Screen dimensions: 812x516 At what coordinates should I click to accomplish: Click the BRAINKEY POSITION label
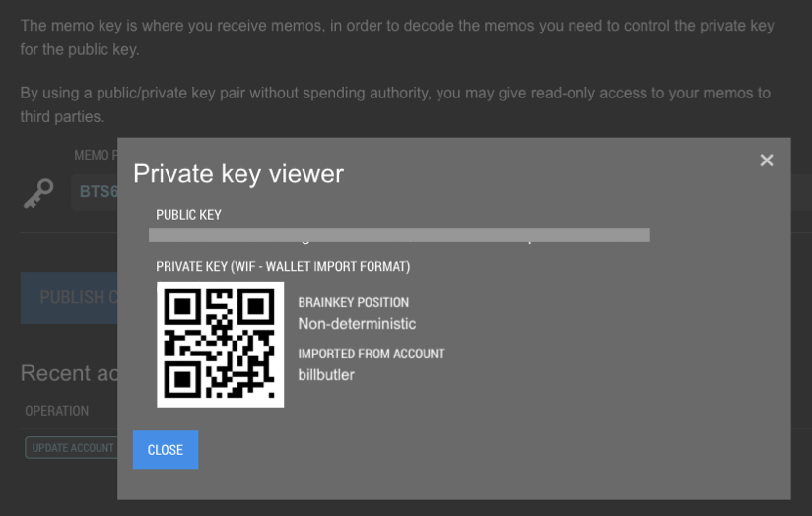(353, 302)
